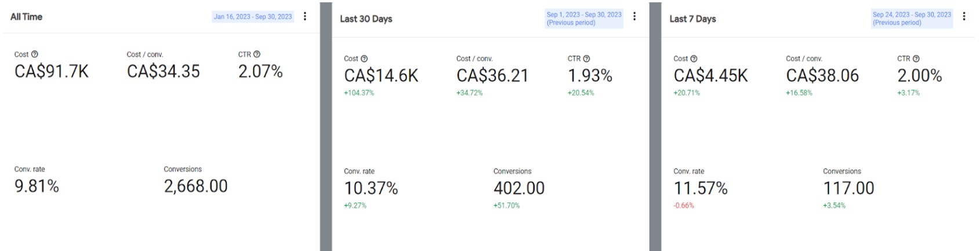Select the CA$91.7K cost value
980x251 pixels.
click(x=52, y=71)
